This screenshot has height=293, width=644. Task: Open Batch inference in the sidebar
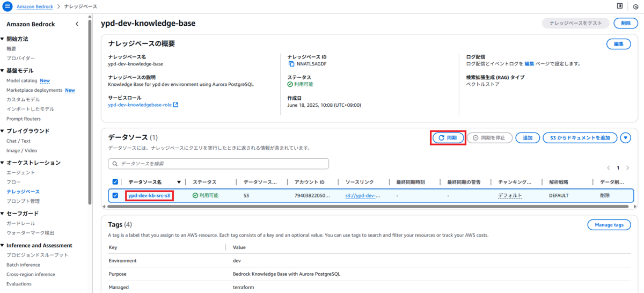click(x=23, y=265)
